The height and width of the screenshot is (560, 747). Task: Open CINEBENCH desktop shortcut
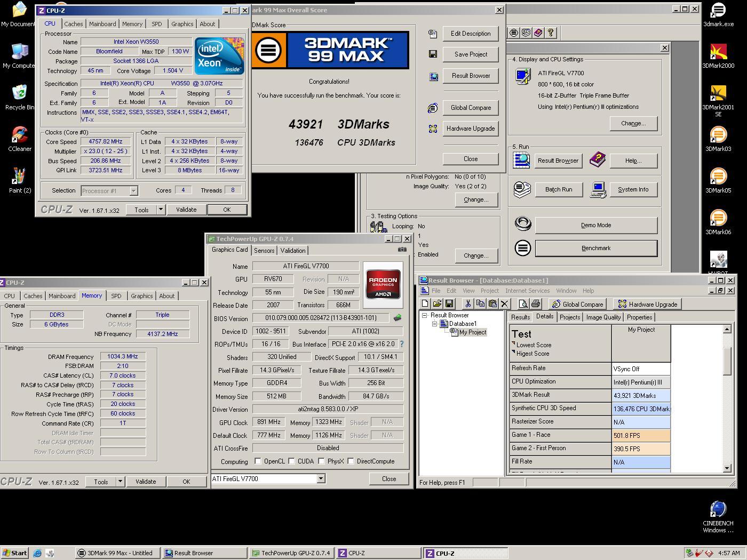[718, 517]
